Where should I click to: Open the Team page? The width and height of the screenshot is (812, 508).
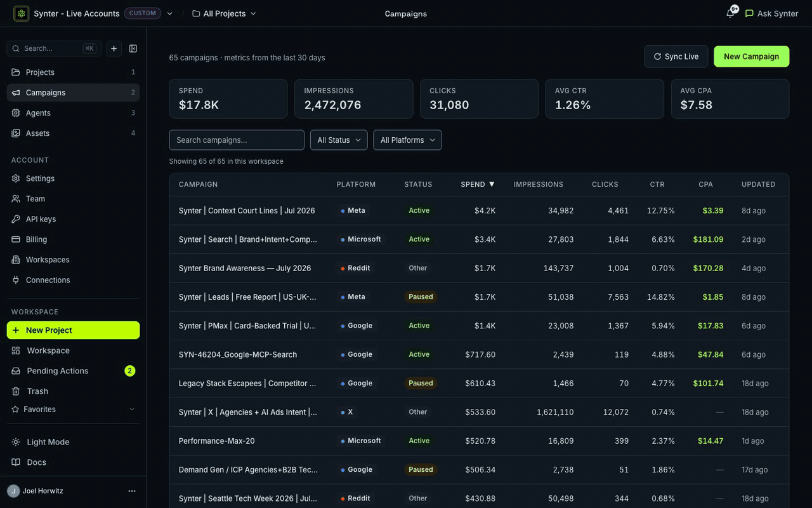tap(74, 199)
